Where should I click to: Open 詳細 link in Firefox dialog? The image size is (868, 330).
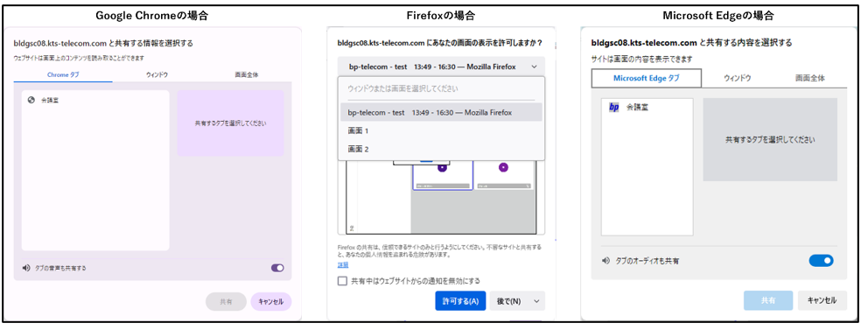click(343, 265)
